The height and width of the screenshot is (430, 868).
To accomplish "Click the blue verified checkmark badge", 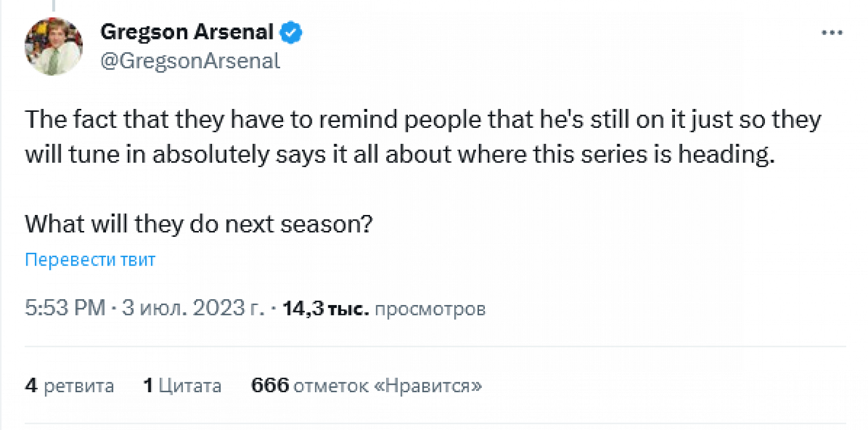I will (291, 33).
